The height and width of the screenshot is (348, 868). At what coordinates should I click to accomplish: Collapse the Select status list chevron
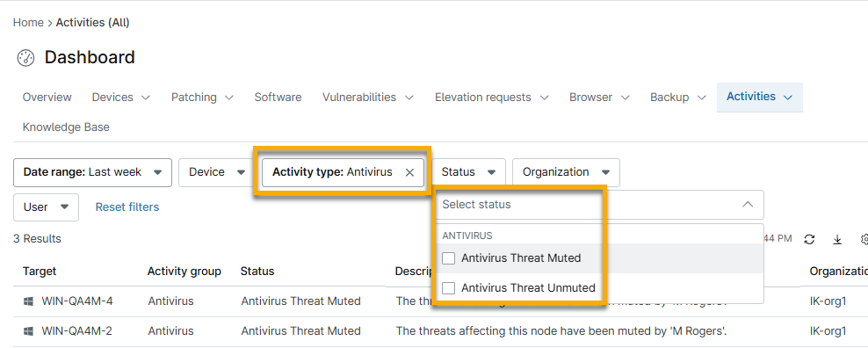click(748, 205)
